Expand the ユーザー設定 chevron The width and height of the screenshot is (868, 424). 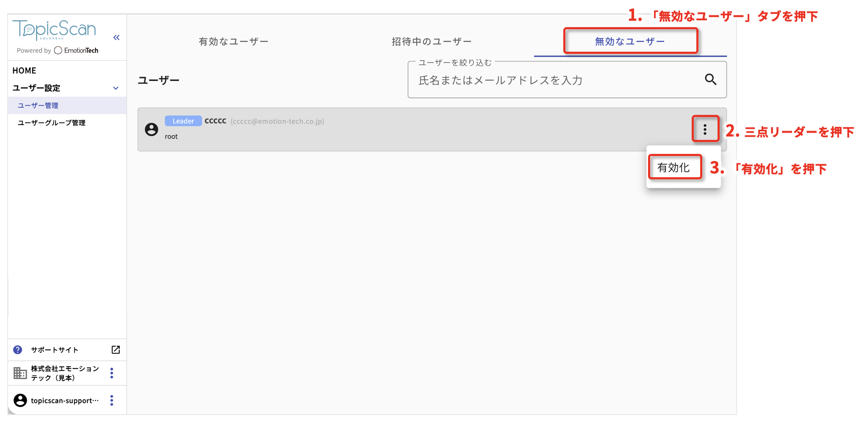(x=116, y=88)
